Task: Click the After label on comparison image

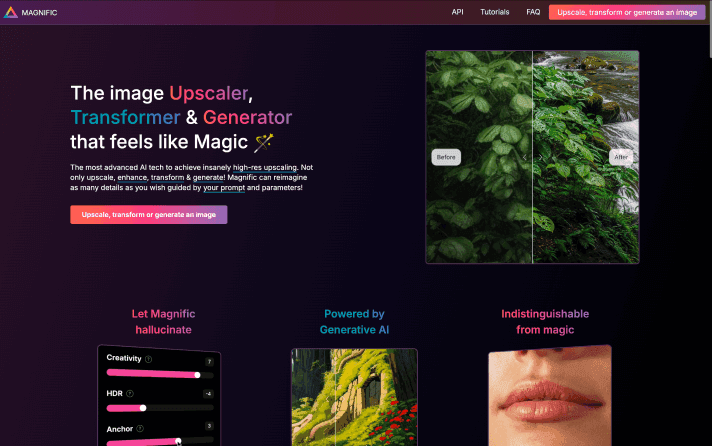Action: 621,157
